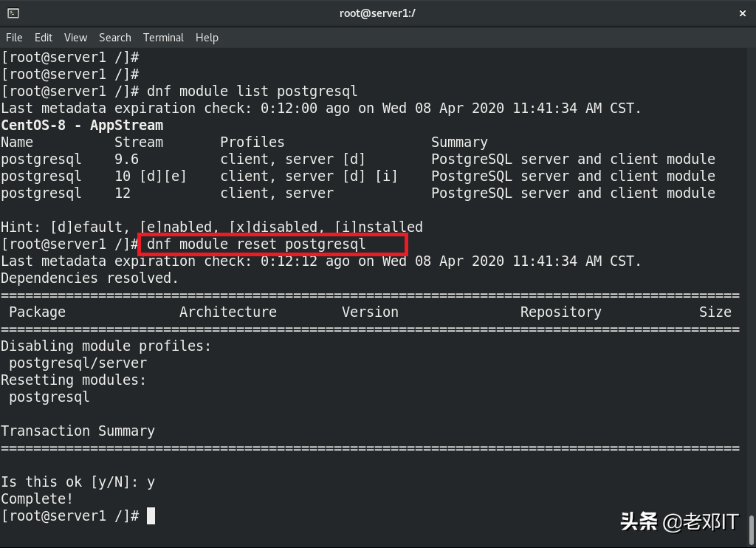Click the 'Is this ok [y/N]' line
This screenshot has height=548, width=756.
pyautogui.click(x=78, y=482)
